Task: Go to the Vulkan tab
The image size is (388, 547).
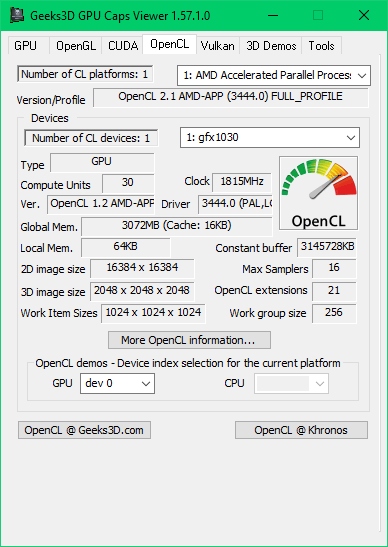Action: click(x=217, y=46)
